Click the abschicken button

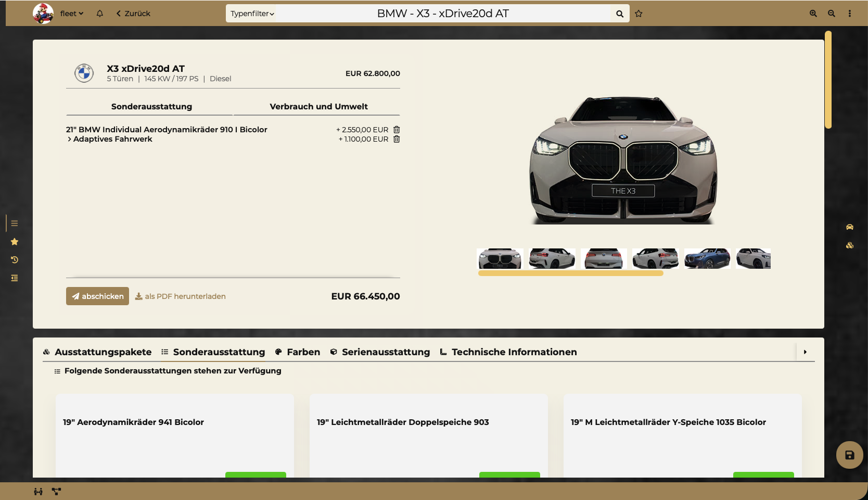coord(97,296)
